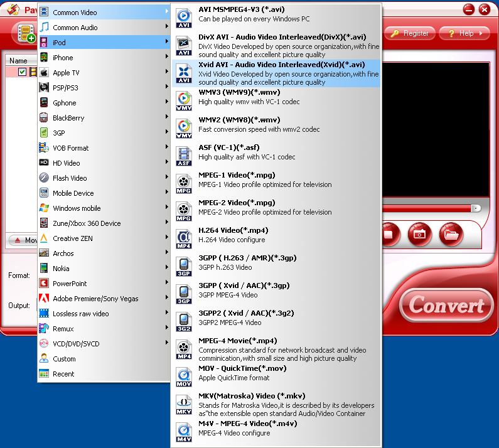Click the preview seek slider handle
The image size is (499, 448).
(476, 208)
